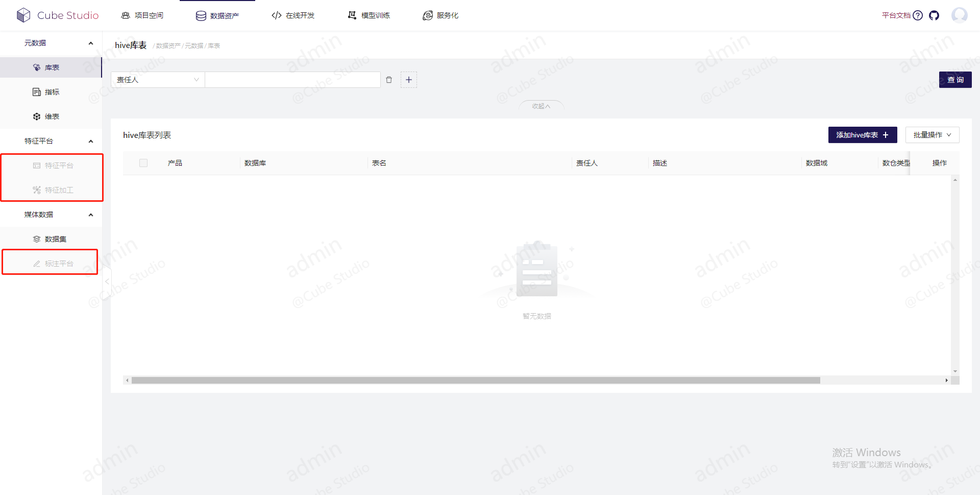Click the 特征平台 item icon

tap(37, 166)
